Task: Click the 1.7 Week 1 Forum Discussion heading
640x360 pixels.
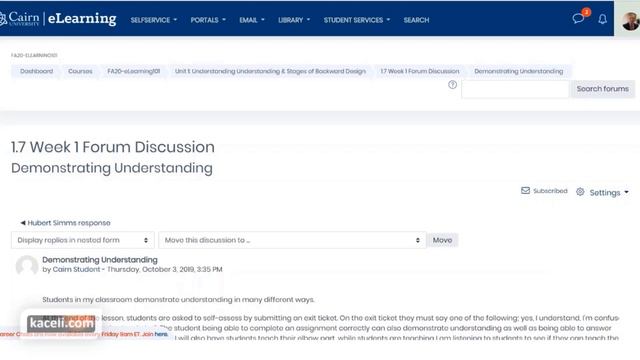Action: point(113,147)
